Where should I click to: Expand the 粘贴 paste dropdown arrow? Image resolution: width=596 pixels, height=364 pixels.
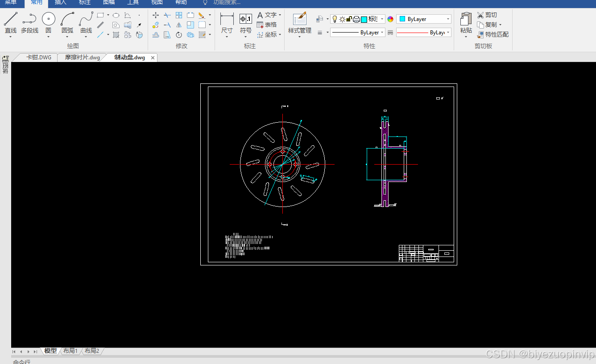coord(466,37)
